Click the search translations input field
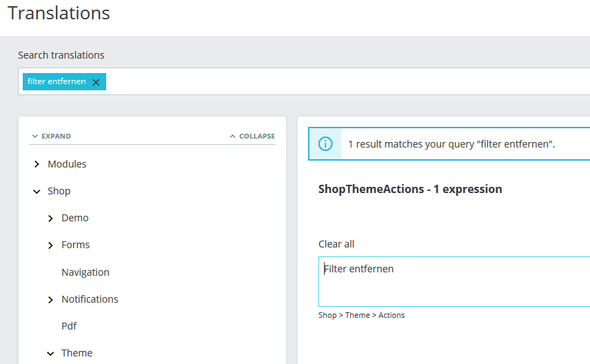 pyautogui.click(x=345, y=82)
